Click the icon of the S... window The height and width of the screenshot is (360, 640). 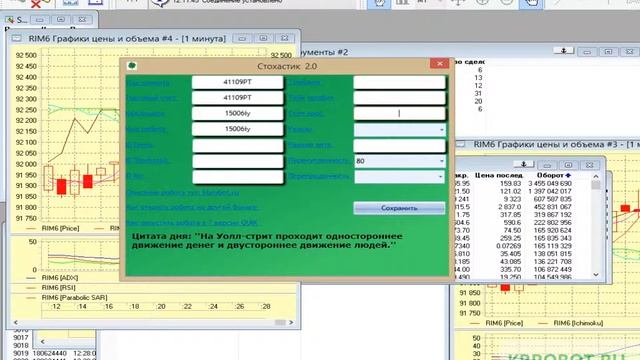point(9,20)
